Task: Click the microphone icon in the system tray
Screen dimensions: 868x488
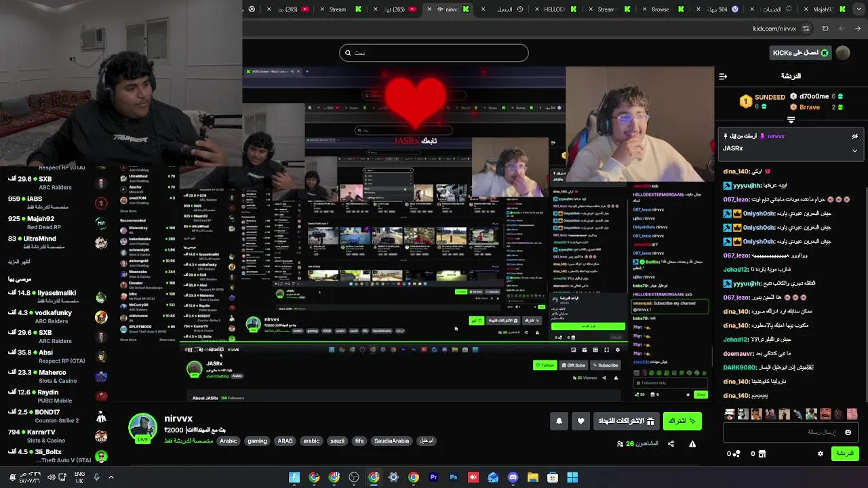Action: click(96, 477)
